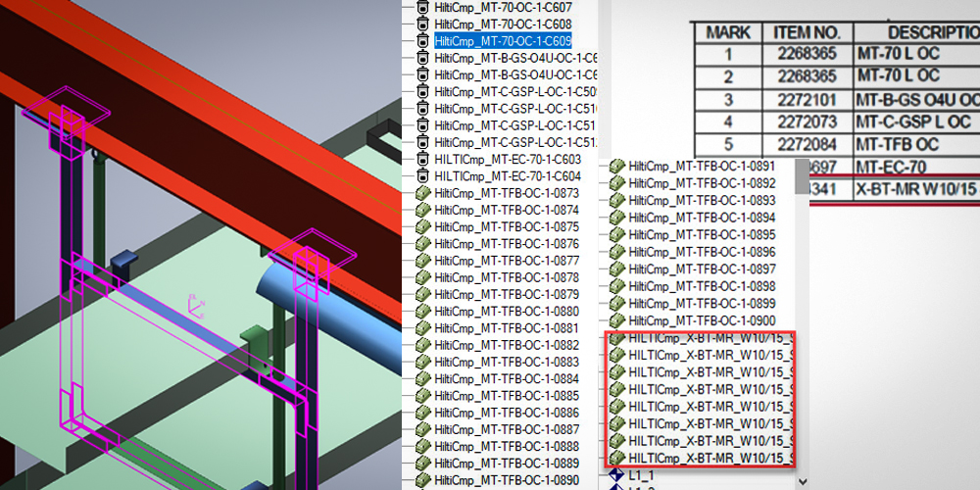Click the part icon beside HiltiCmp_MT-TFB-OC-1-0899
Image resolution: width=980 pixels, height=490 pixels.
617,304
